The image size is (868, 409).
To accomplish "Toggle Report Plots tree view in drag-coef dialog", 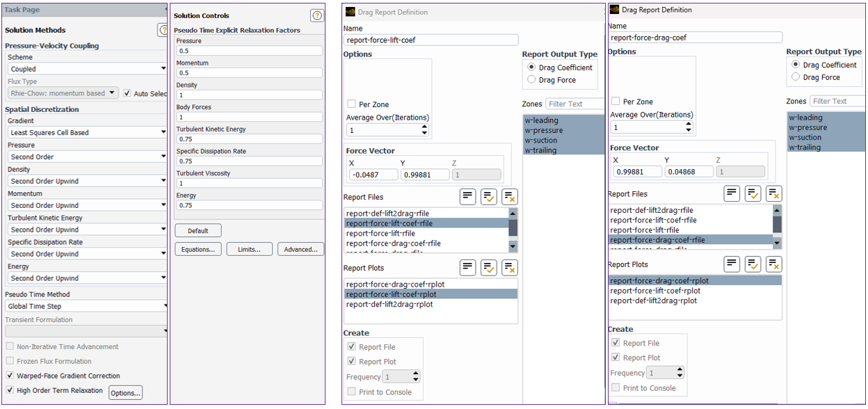I will point(732,264).
